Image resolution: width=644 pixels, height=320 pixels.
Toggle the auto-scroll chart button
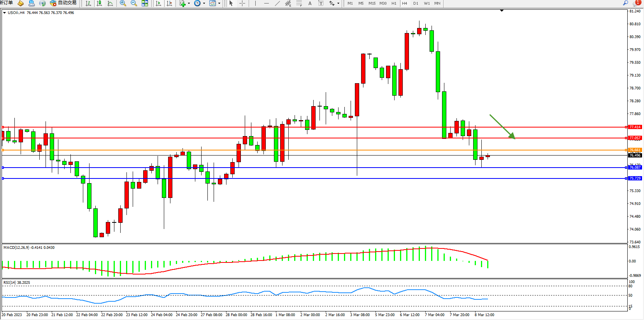click(158, 3)
